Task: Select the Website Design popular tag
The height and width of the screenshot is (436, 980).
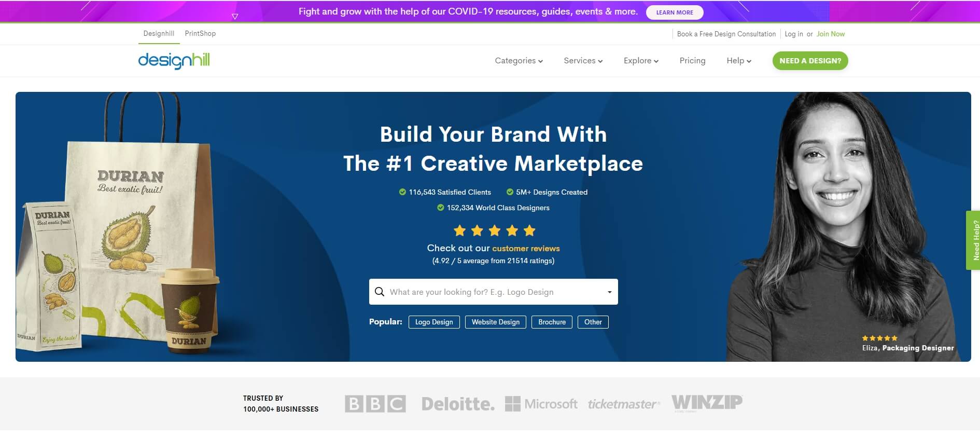Action: pos(496,322)
